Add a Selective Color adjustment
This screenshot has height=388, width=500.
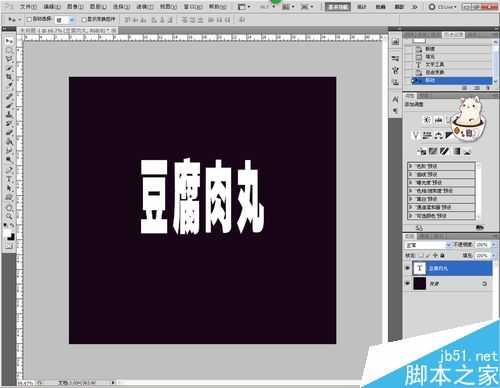(x=468, y=152)
